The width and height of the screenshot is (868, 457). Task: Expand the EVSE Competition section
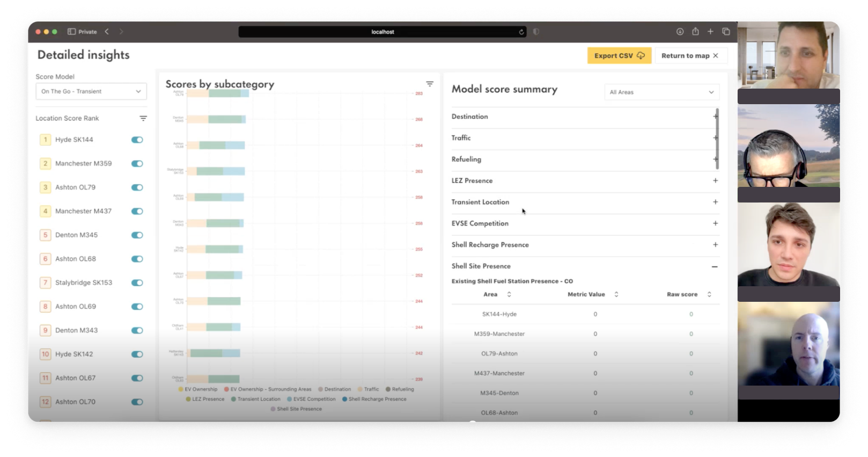[x=715, y=223]
